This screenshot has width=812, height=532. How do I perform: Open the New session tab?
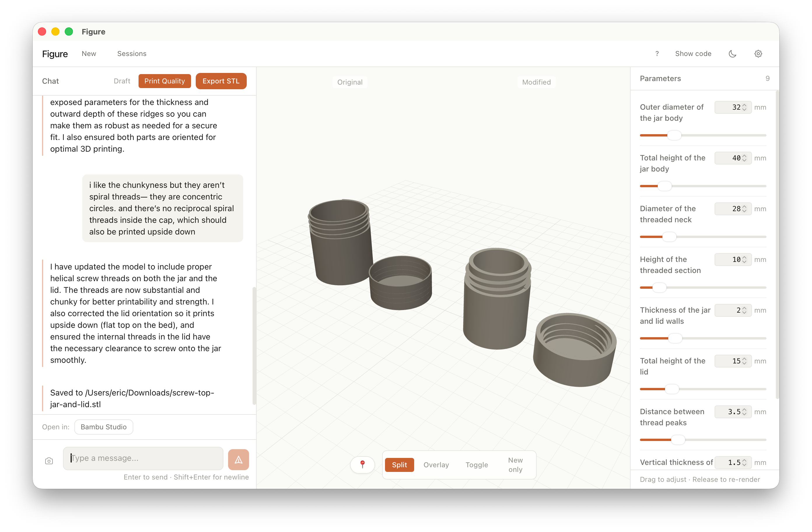89,54
